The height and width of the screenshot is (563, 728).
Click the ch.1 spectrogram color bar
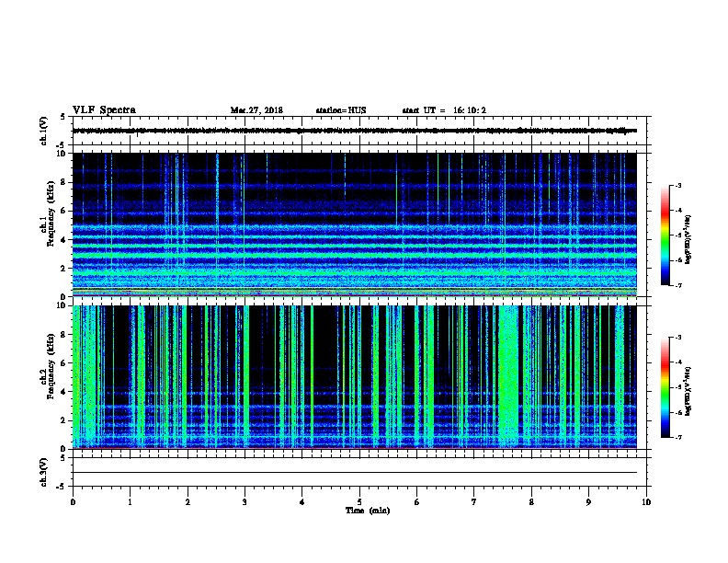665,236
